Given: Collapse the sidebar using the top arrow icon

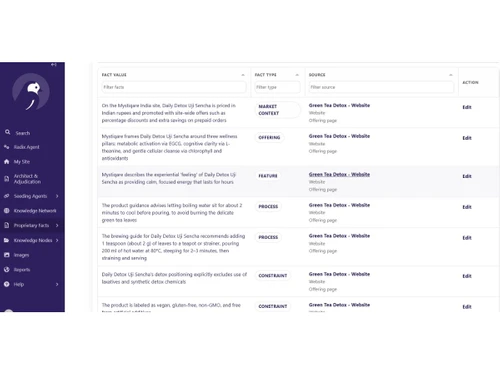Looking at the screenshot, I should tap(54, 65).
